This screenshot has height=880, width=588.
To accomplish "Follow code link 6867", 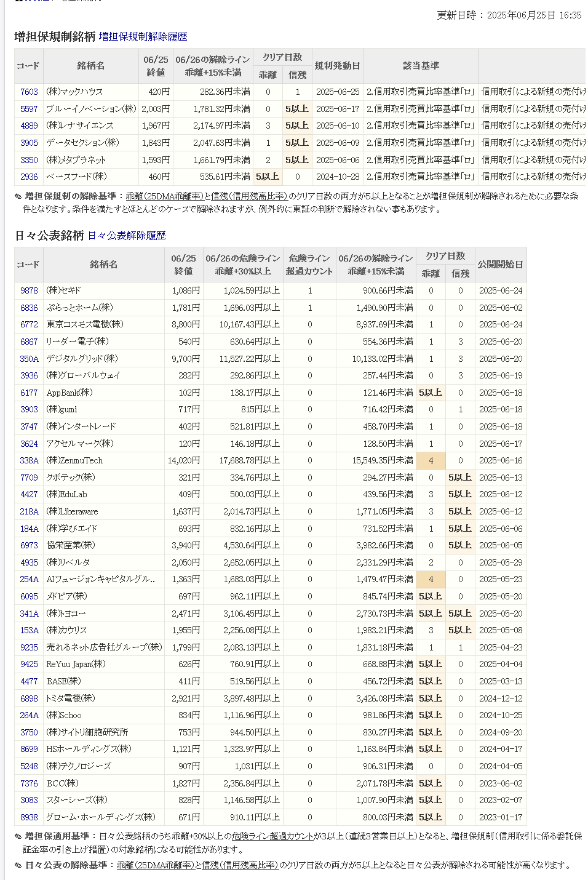I will [29, 342].
